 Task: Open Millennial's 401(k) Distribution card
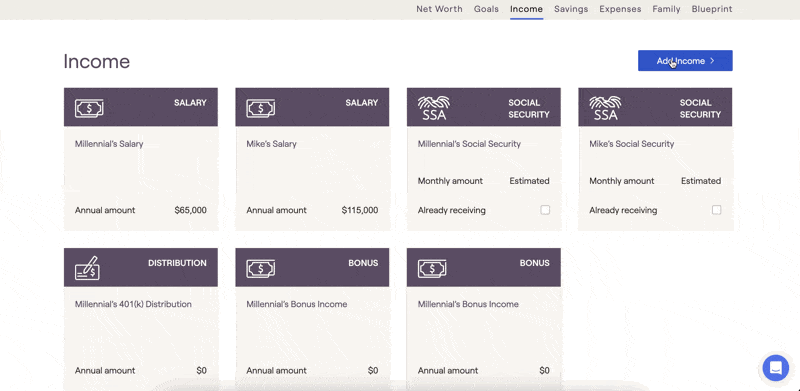click(141, 320)
